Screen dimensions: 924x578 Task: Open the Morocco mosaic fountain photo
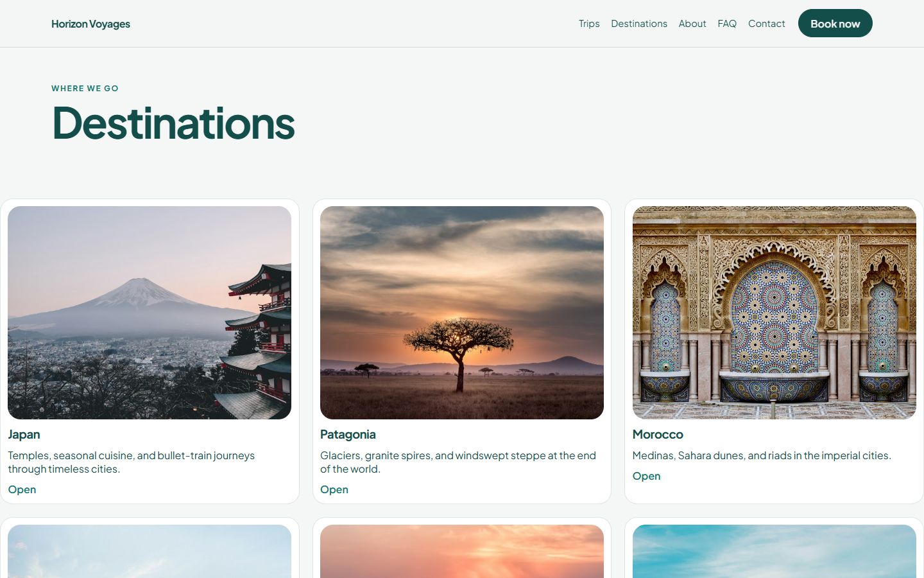[x=774, y=313]
